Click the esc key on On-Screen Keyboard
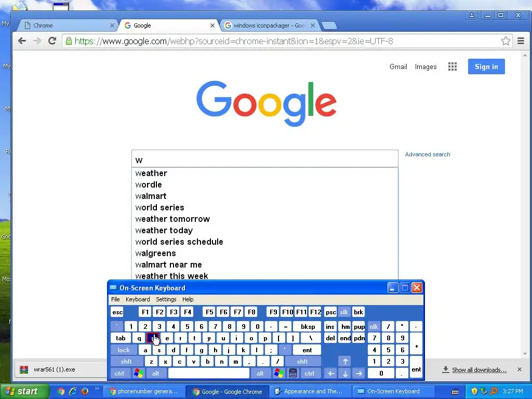532x399 pixels. (x=117, y=312)
